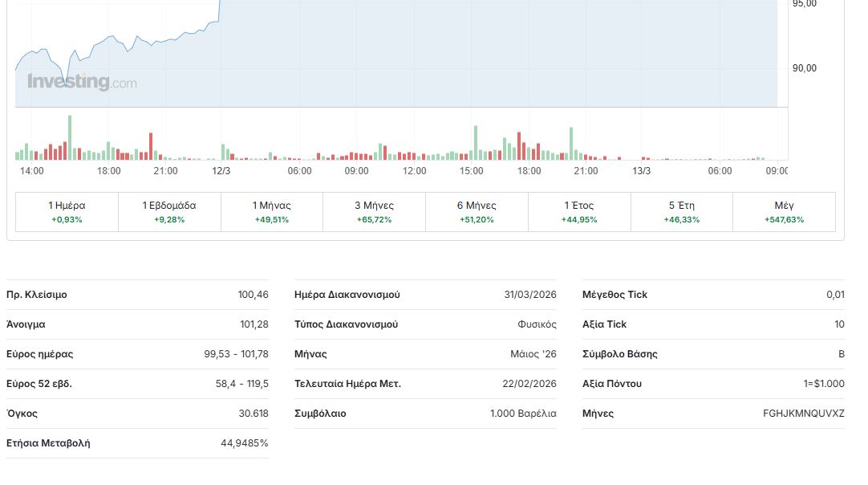Click the Investing.com watermark logo

82,82
